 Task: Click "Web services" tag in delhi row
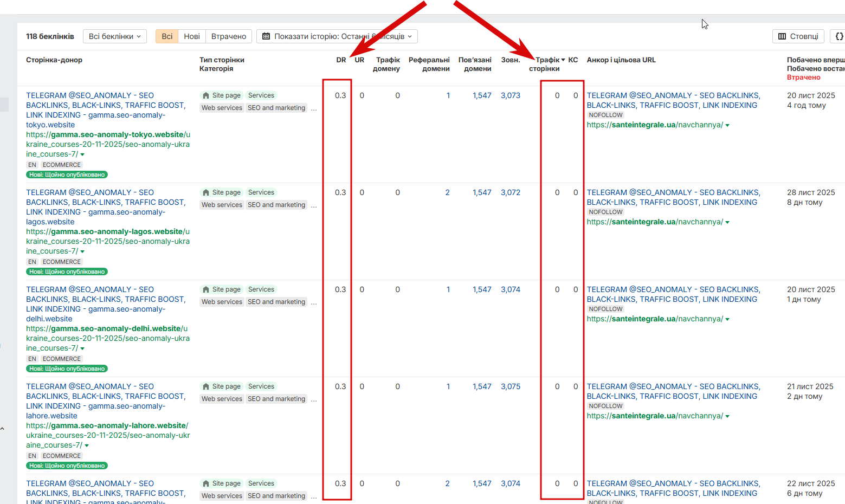(222, 302)
